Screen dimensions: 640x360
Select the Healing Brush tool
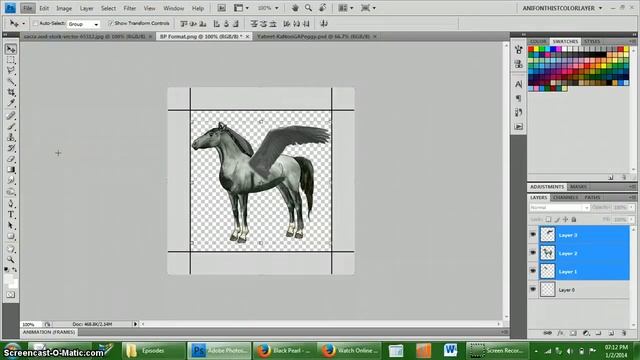[x=11, y=116]
